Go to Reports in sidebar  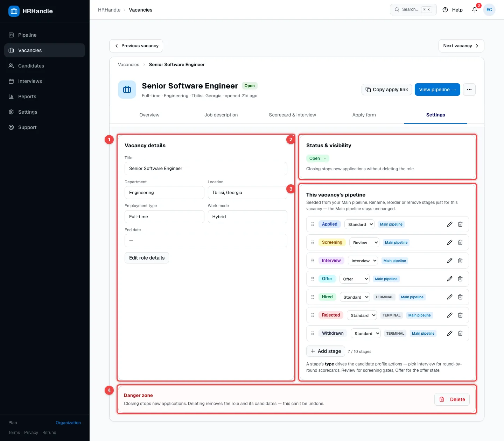[44, 97]
